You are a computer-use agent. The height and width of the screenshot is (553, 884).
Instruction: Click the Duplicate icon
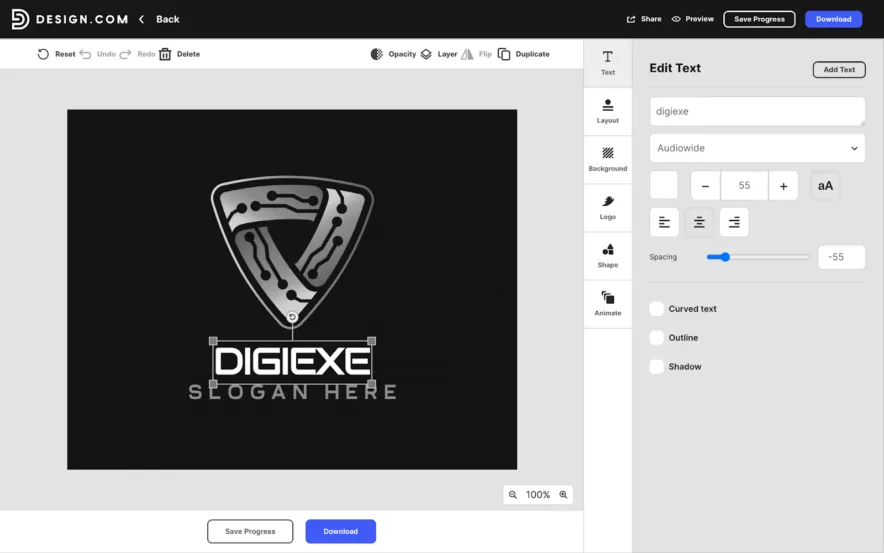tap(504, 54)
